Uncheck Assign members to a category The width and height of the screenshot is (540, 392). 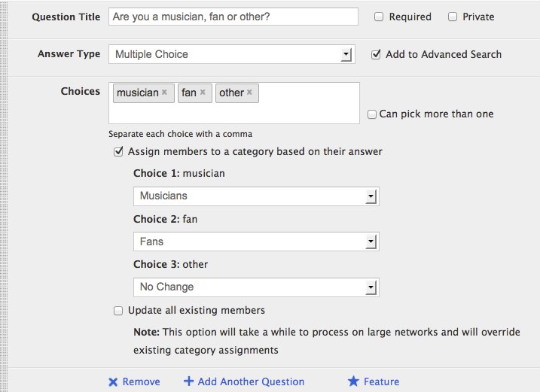coord(118,151)
